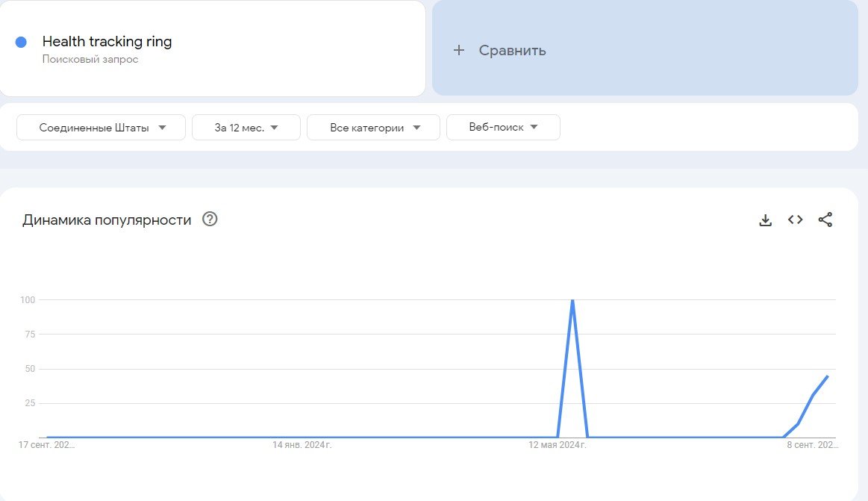Expand the chevron next to Все категории
The width and height of the screenshot is (868, 501).
(417, 127)
